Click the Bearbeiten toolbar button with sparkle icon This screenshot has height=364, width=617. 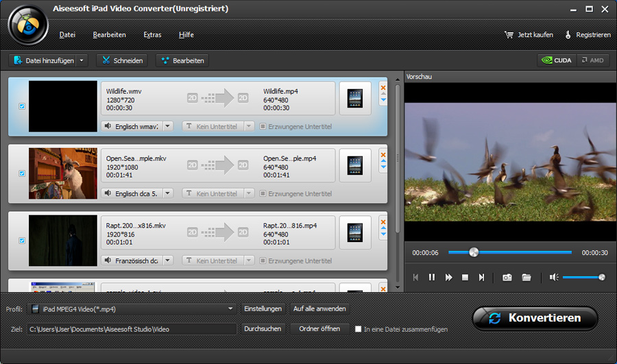click(x=182, y=60)
